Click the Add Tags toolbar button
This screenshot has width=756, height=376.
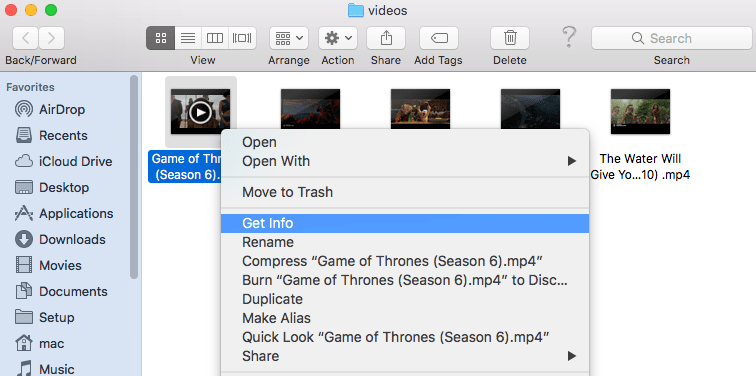pyautogui.click(x=439, y=38)
